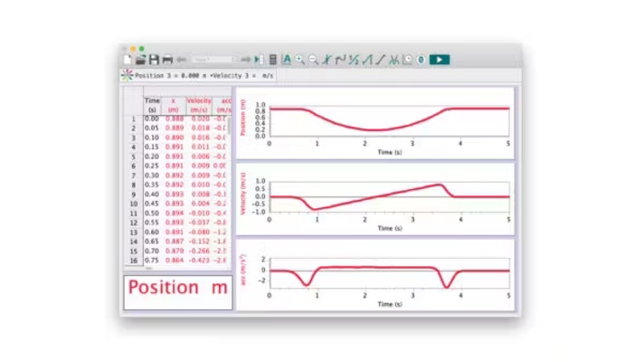Print using the printer toolbar icon
This screenshot has width=644, height=362.
(x=167, y=60)
